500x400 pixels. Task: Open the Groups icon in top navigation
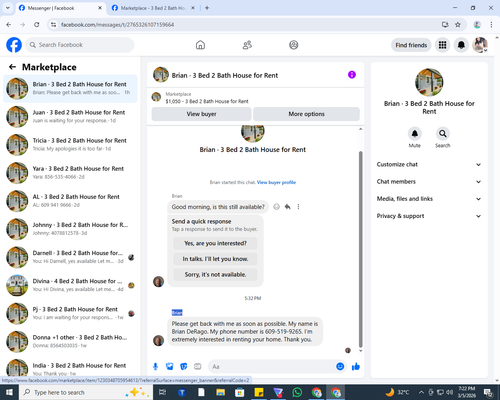tap(294, 45)
